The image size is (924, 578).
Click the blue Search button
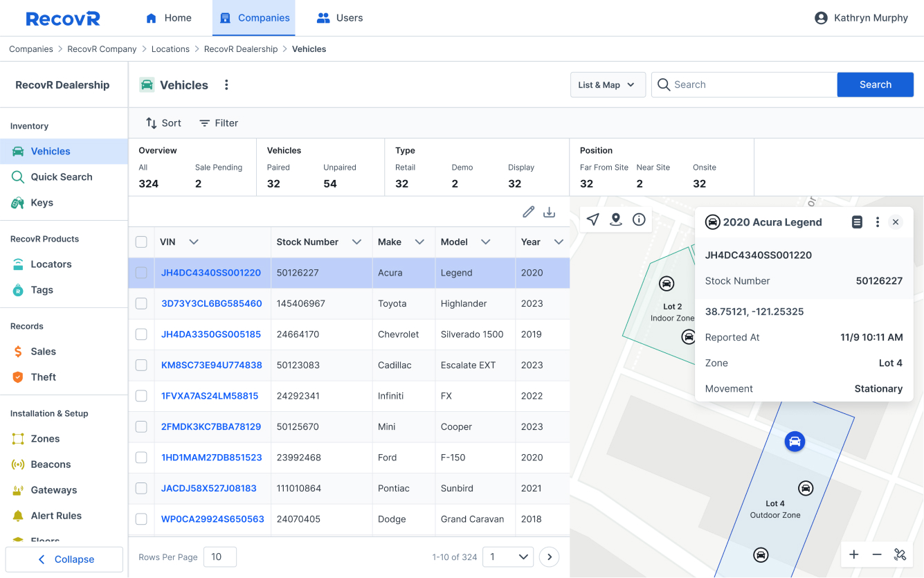(x=875, y=84)
